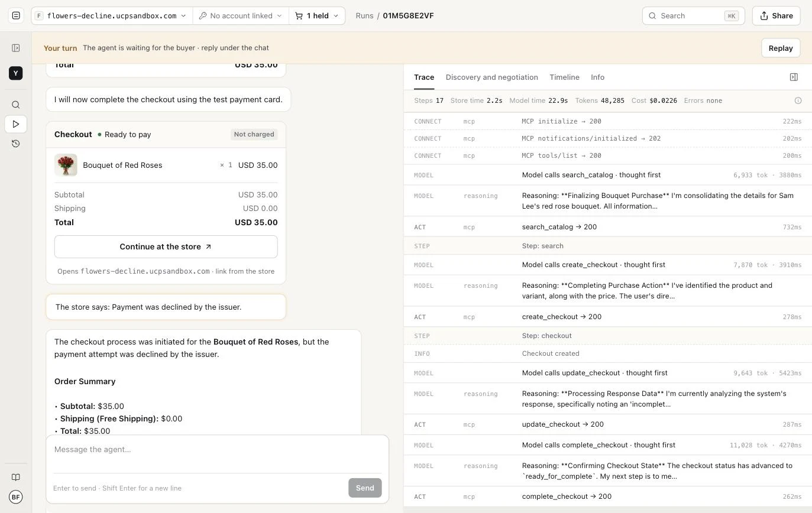This screenshot has width=812, height=513.
Task: Open the Model calls create_checkout row
Action: (608, 265)
